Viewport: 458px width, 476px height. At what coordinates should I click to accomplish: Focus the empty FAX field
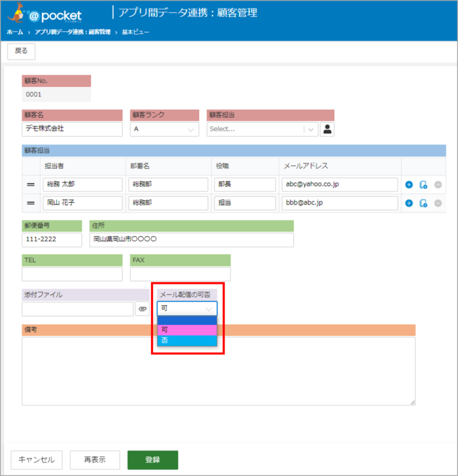[x=181, y=274]
